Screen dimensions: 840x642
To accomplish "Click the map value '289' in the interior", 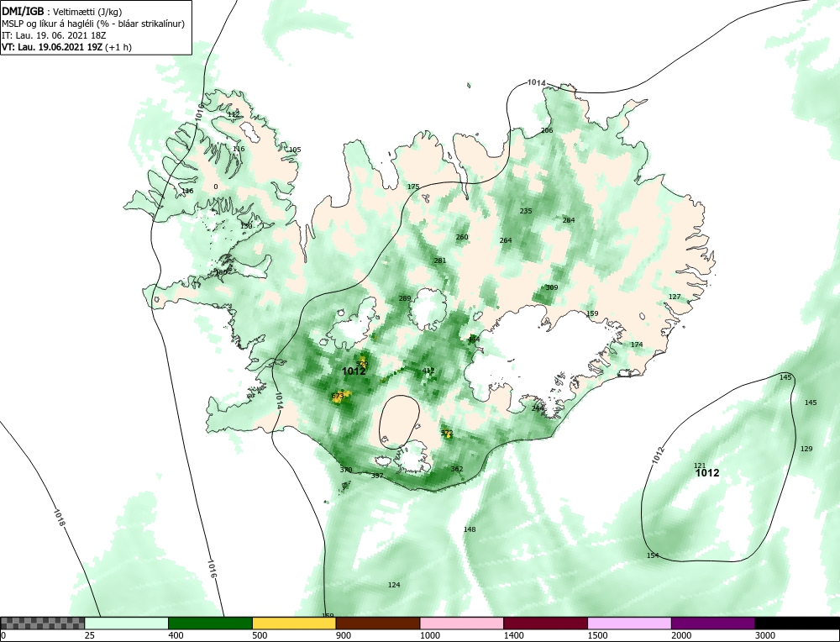I will (x=405, y=298).
